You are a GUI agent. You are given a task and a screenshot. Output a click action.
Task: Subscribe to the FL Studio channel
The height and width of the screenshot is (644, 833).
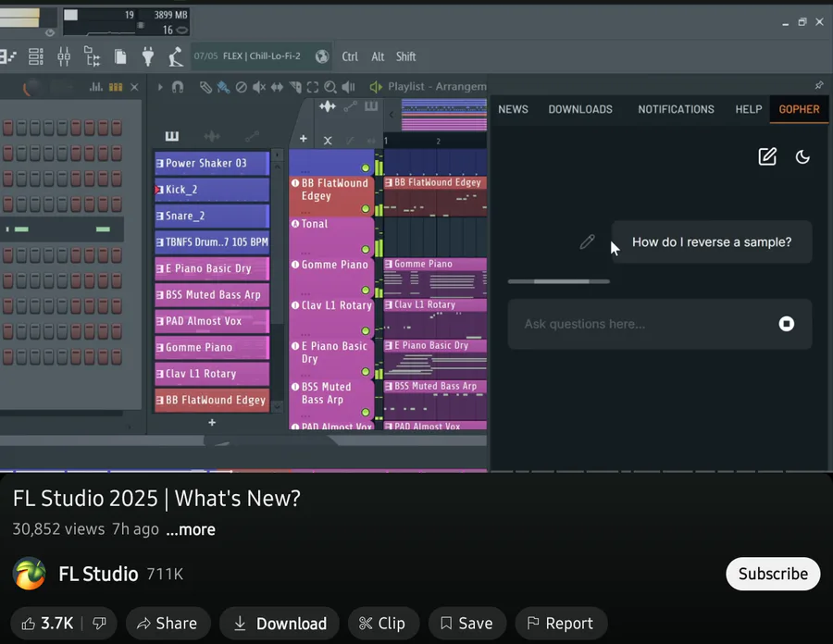click(773, 574)
